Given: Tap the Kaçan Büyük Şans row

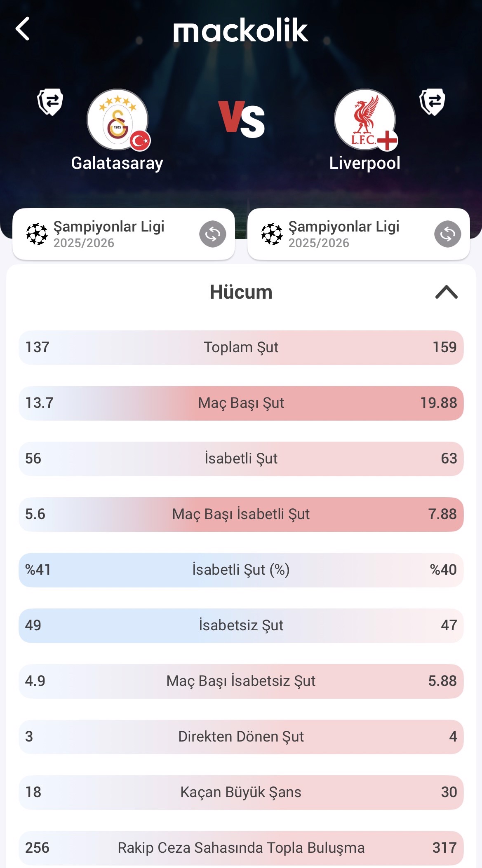Looking at the screenshot, I should coord(241,792).
